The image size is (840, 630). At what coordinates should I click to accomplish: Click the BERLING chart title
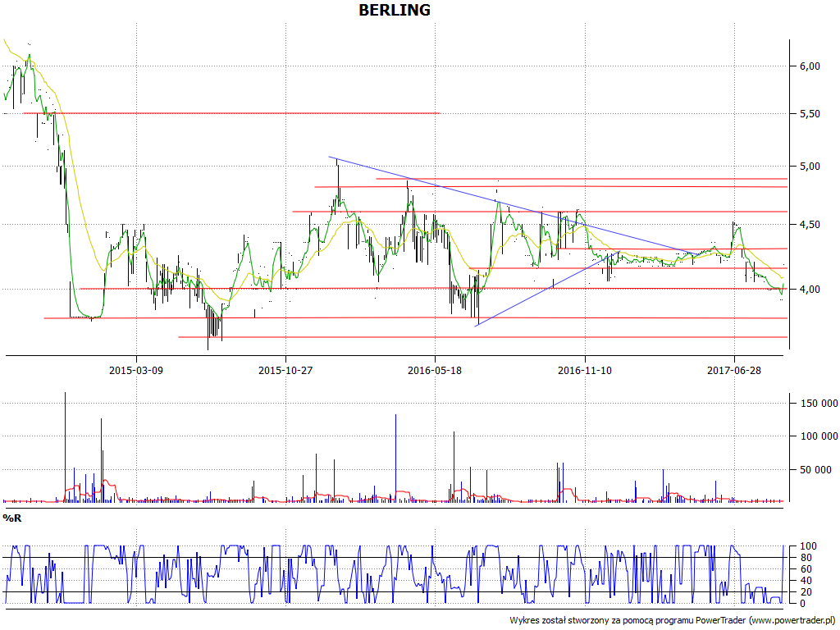(x=395, y=10)
